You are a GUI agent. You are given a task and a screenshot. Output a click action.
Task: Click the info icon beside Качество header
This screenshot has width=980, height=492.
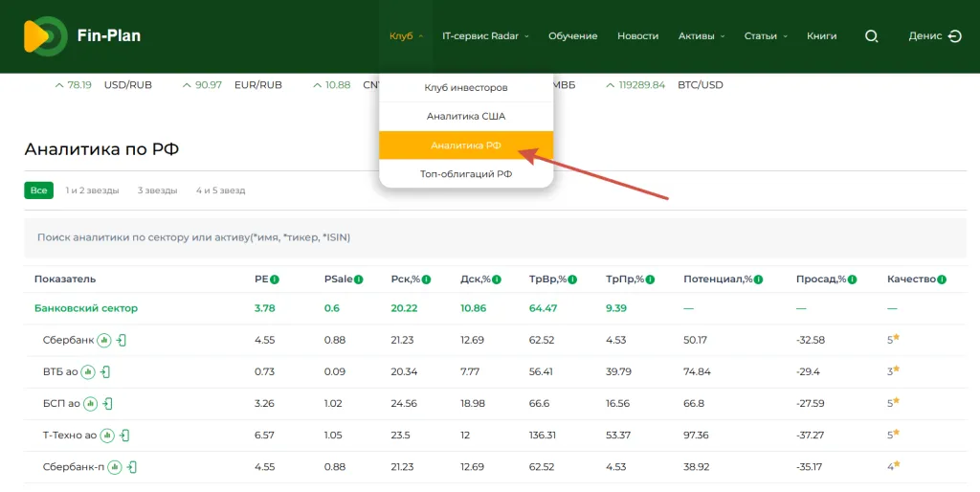click(x=942, y=280)
